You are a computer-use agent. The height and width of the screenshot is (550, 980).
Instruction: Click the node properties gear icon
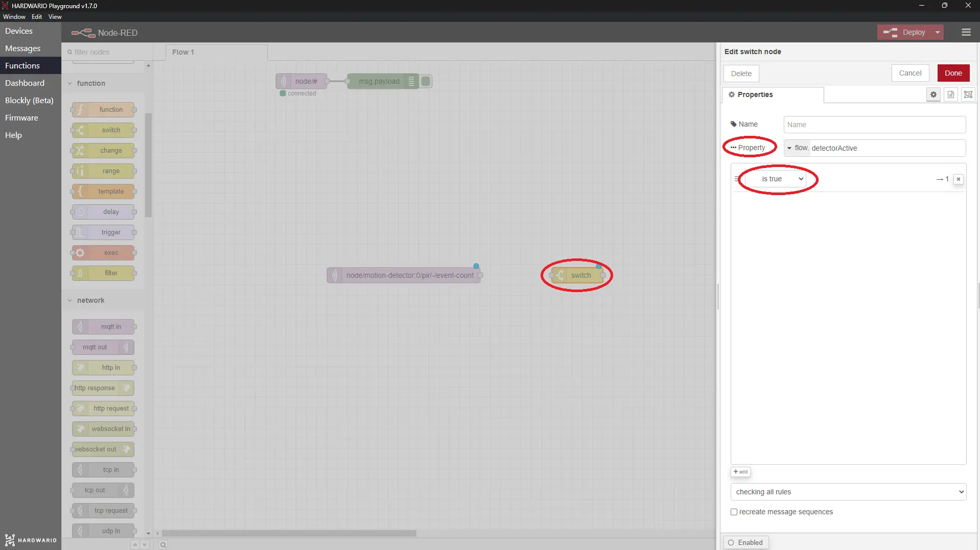[933, 94]
